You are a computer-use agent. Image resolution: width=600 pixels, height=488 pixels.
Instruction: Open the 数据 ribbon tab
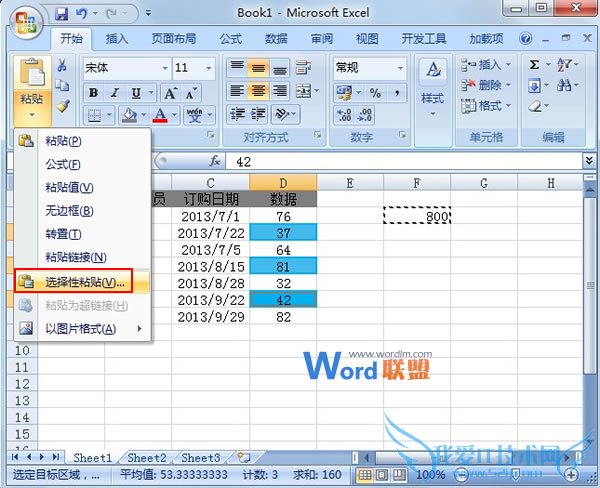coord(276,39)
